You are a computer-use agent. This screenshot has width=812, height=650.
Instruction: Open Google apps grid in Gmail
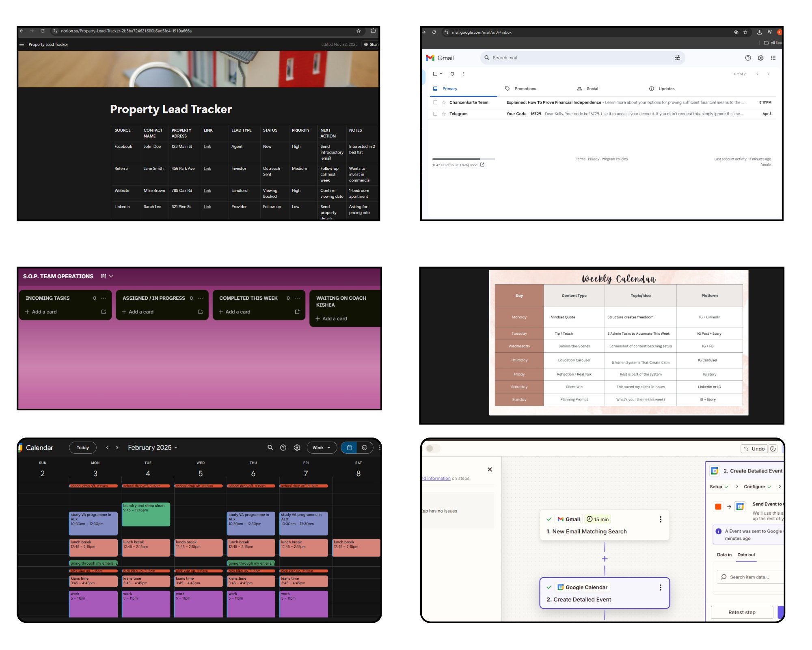click(773, 58)
